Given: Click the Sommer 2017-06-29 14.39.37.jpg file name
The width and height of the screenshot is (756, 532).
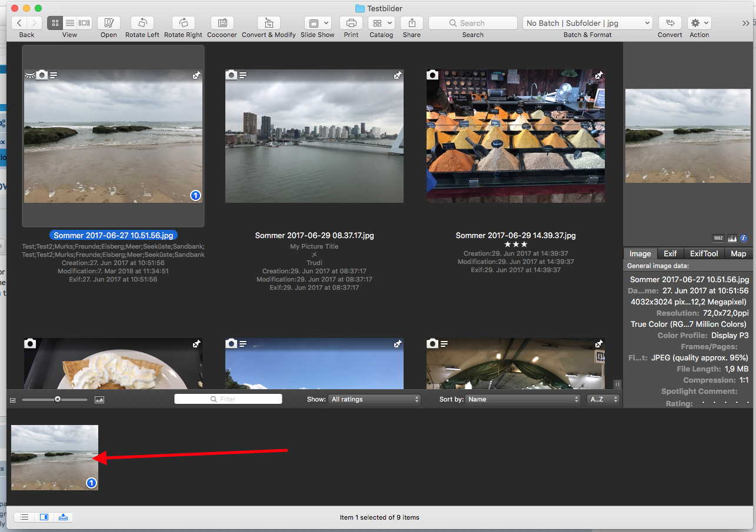Looking at the screenshot, I should (515, 235).
